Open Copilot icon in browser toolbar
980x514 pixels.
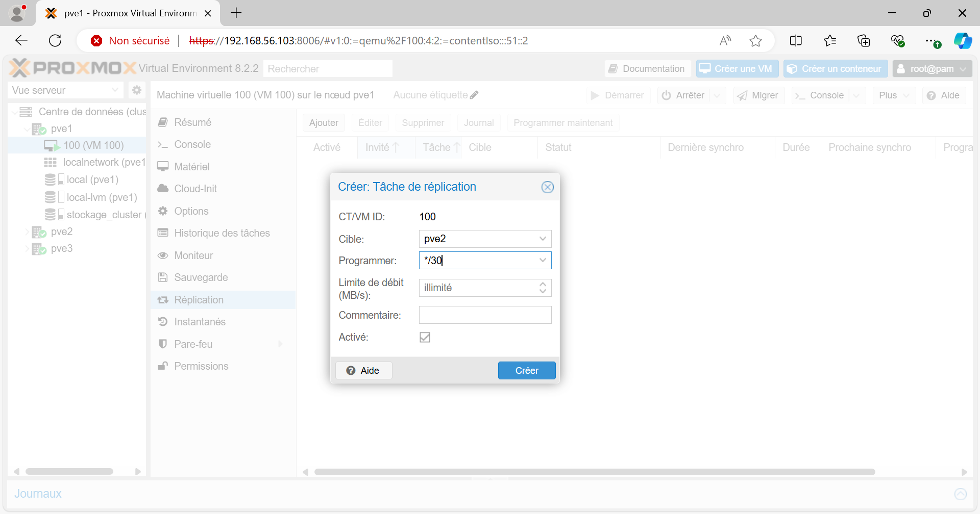tap(963, 41)
